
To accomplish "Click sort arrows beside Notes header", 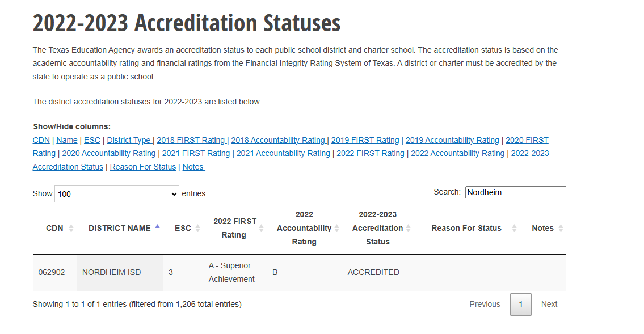I will pyautogui.click(x=561, y=228).
